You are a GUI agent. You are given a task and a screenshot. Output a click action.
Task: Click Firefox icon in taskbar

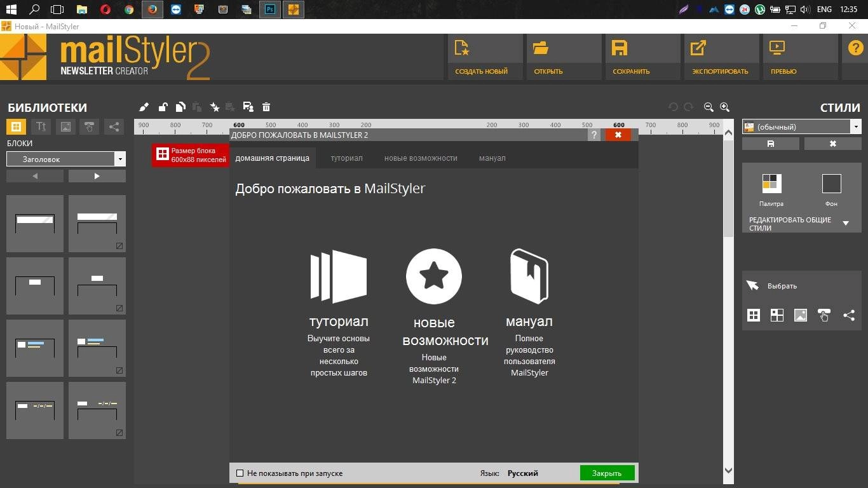[152, 10]
